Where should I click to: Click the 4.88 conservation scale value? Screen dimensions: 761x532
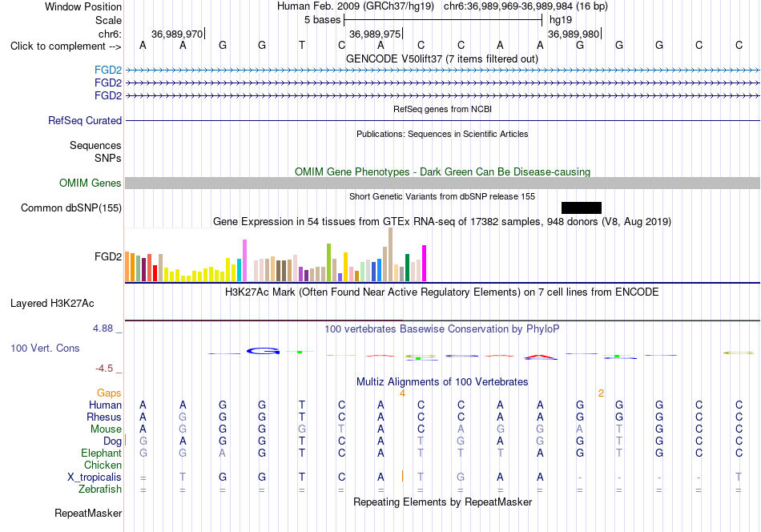point(103,328)
